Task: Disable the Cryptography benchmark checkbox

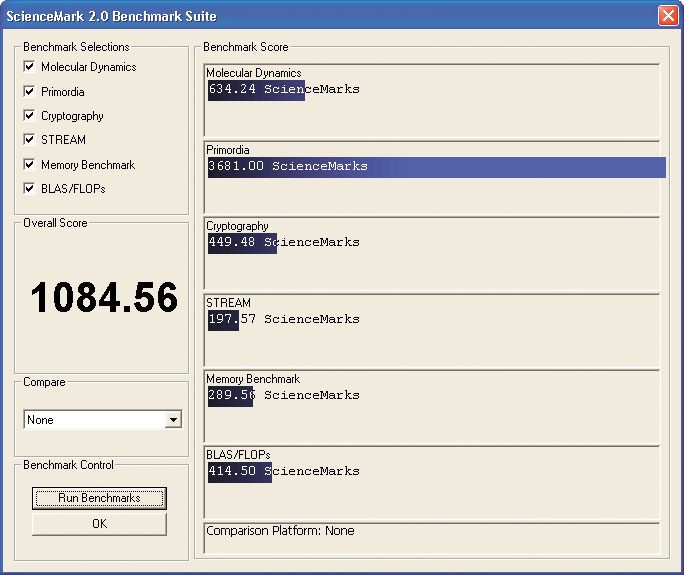Action: (29, 116)
